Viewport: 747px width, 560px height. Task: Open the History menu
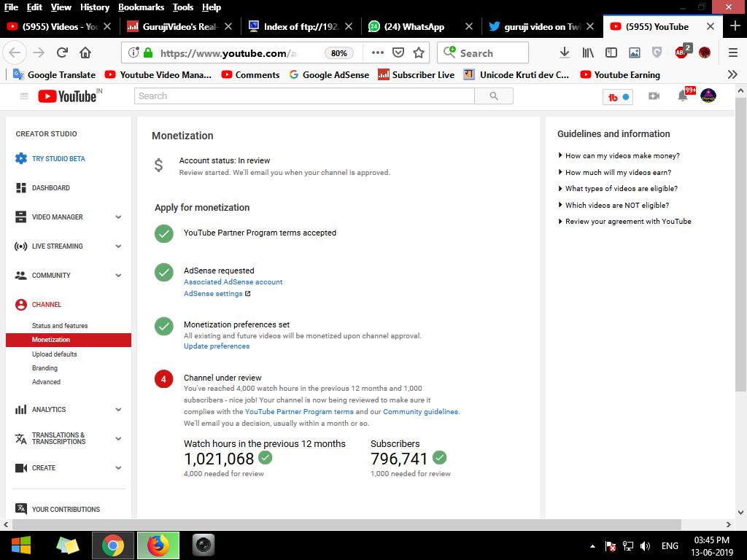pos(94,7)
